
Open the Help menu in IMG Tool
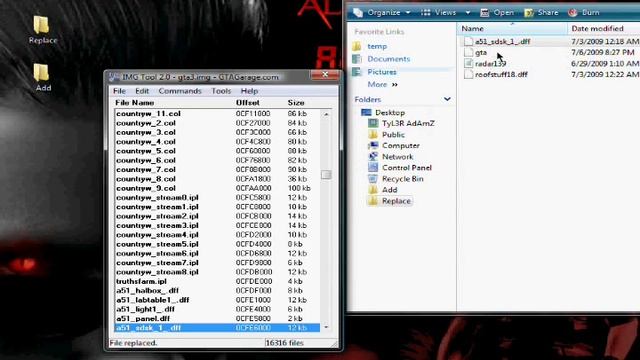click(x=249, y=91)
